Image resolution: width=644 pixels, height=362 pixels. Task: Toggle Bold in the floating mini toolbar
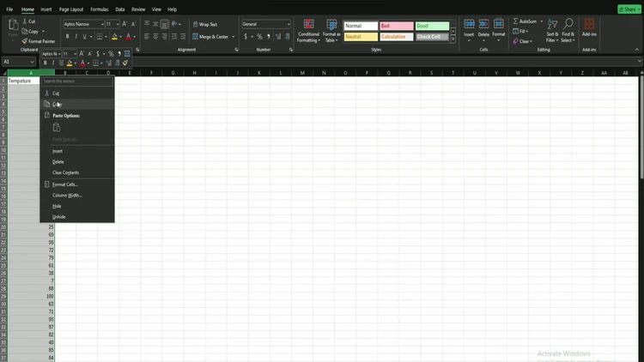pyautogui.click(x=46, y=63)
